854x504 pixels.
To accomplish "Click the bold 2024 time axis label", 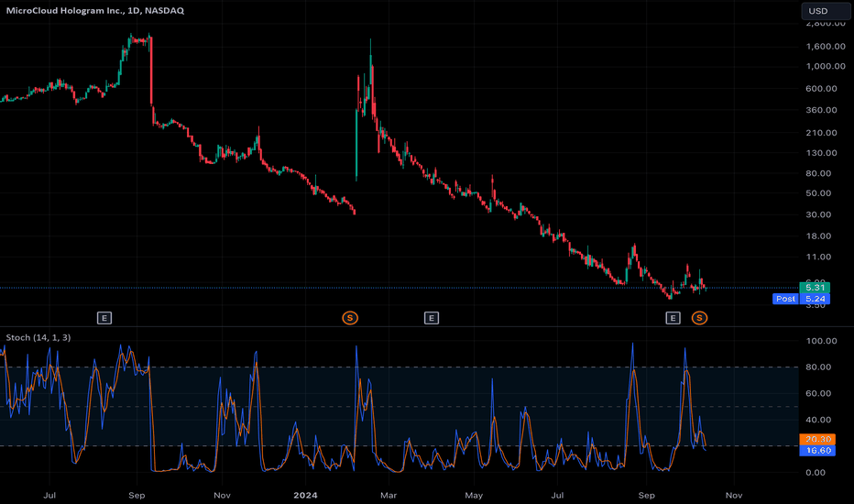I will tap(305, 495).
